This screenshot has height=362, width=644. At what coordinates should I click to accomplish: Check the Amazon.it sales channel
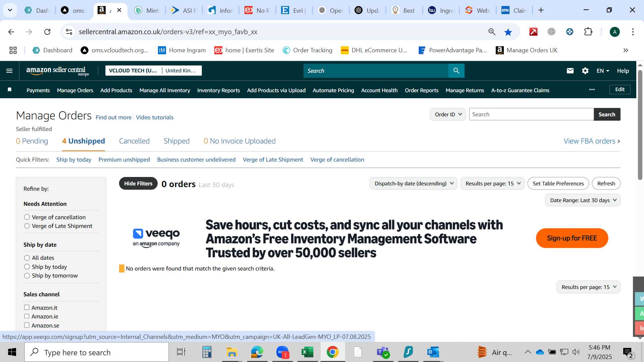tap(27, 307)
